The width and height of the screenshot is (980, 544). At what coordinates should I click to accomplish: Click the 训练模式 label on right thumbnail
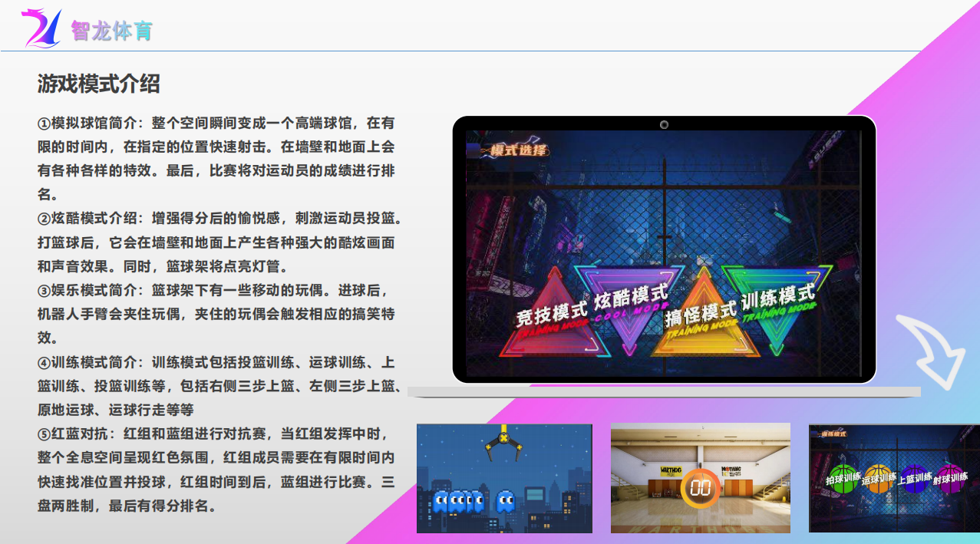(x=833, y=434)
